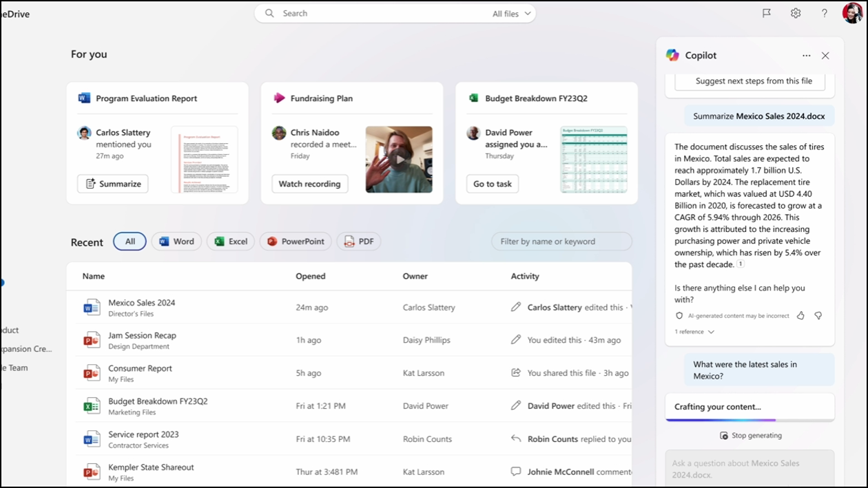
Task: Click comment icon in Kempler State Shareout activity
Action: [x=516, y=471]
